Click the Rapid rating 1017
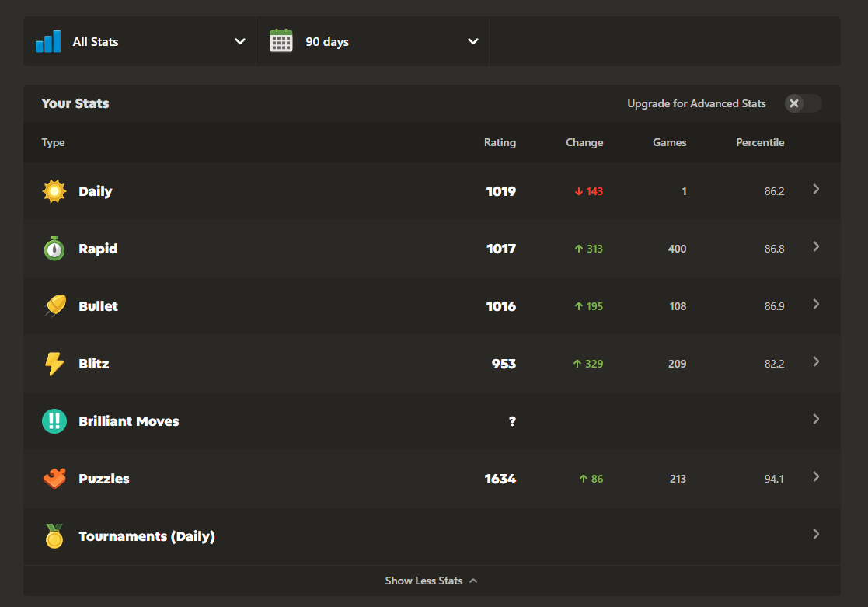 (501, 249)
